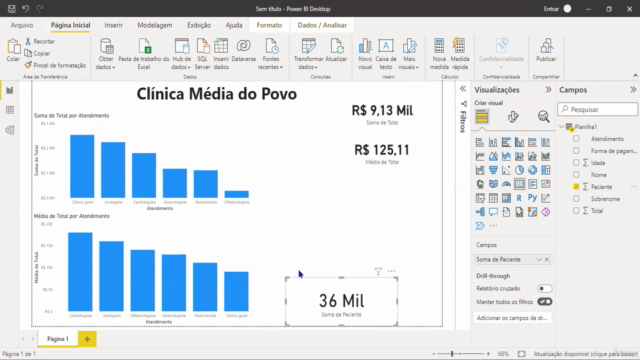The image size is (640, 360).
Task: Remove Soma de Paciente field with X
Action: (547, 260)
